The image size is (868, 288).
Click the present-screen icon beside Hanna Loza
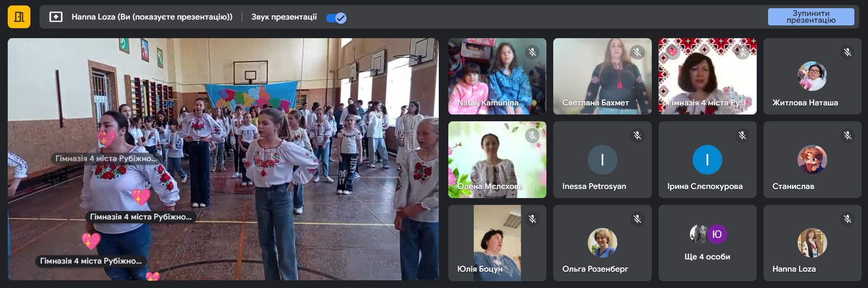(x=56, y=17)
